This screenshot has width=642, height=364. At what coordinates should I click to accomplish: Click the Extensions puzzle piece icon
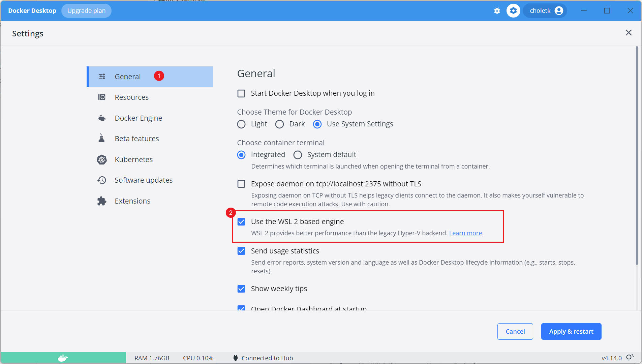pyautogui.click(x=102, y=201)
